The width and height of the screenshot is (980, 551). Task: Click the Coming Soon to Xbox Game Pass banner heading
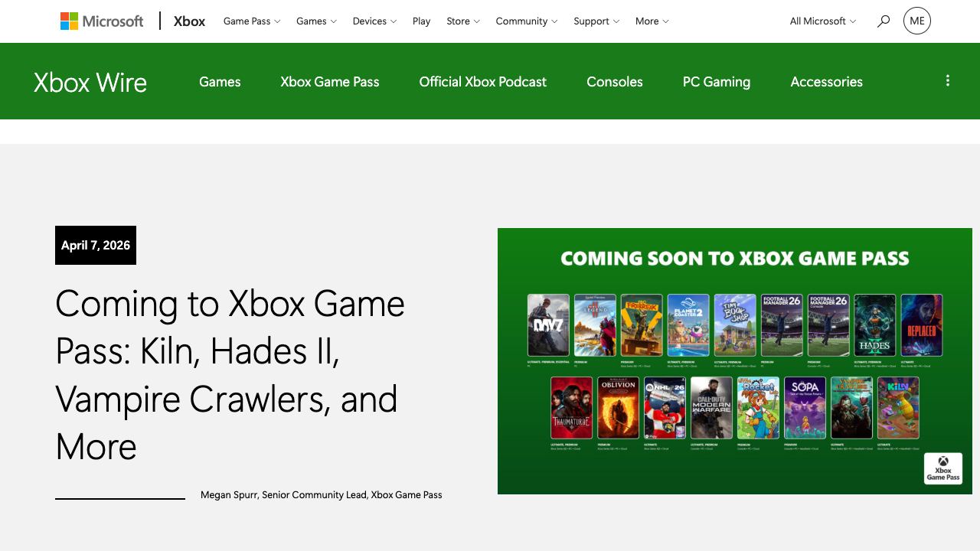[x=735, y=259]
